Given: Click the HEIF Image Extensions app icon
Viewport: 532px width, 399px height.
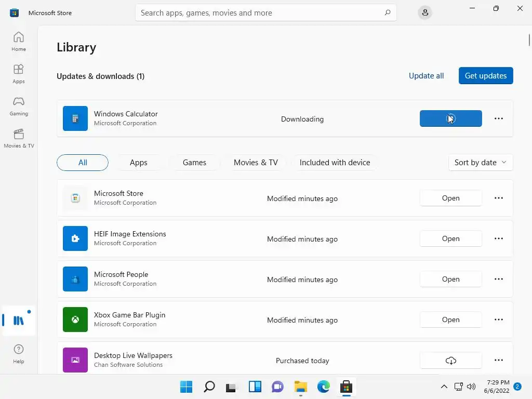Looking at the screenshot, I should point(75,238).
